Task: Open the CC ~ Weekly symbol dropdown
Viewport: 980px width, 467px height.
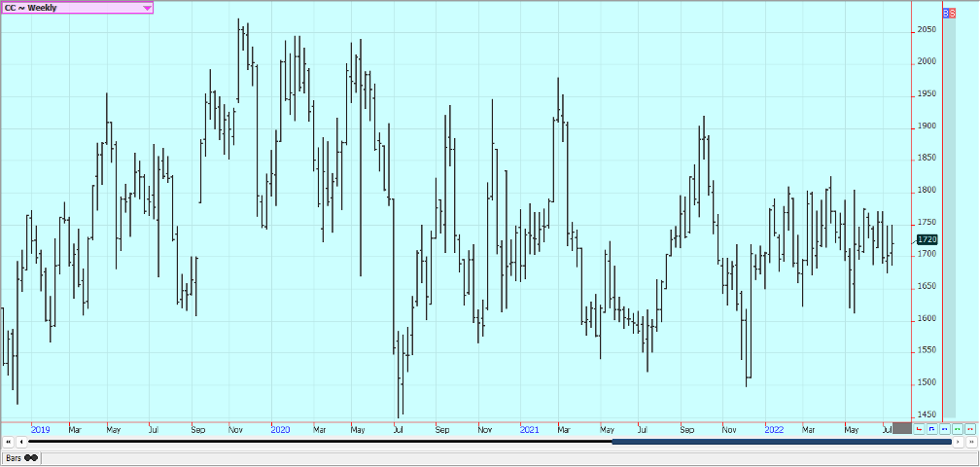Action: tap(76, 8)
